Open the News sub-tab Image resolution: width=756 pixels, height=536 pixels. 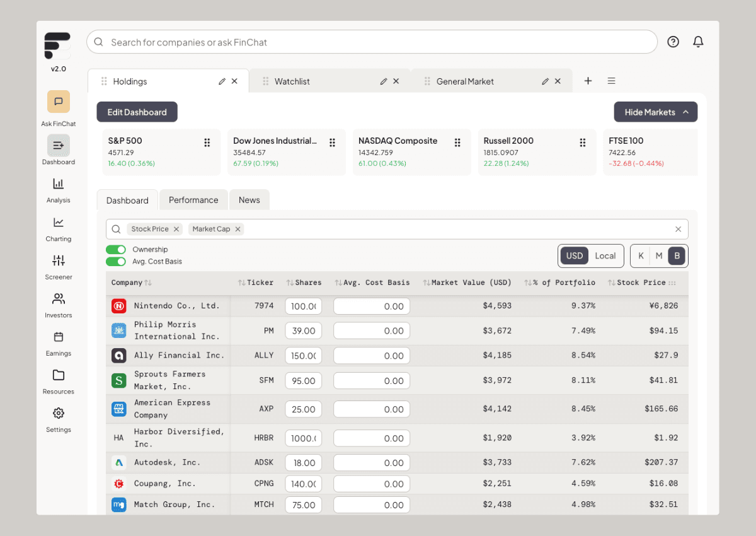pyautogui.click(x=249, y=200)
